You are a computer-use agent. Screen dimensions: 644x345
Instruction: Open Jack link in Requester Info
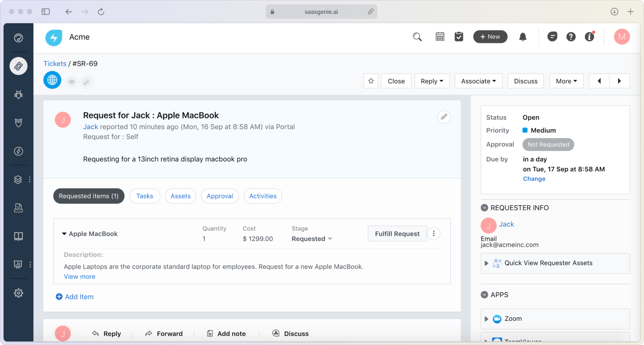click(507, 224)
